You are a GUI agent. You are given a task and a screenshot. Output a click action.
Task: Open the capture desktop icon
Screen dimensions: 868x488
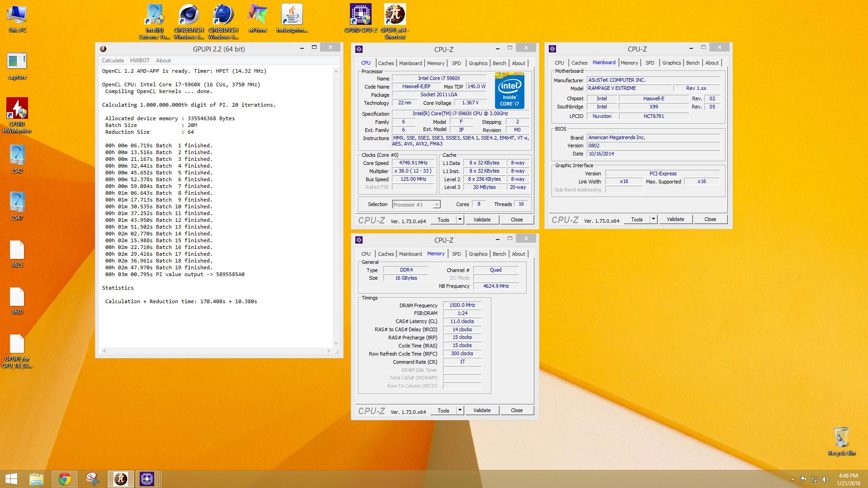point(17,66)
